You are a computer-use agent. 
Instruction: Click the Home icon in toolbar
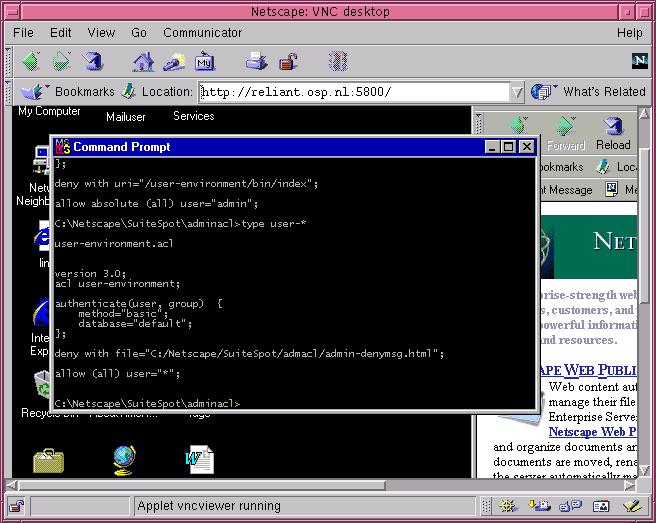point(144,61)
